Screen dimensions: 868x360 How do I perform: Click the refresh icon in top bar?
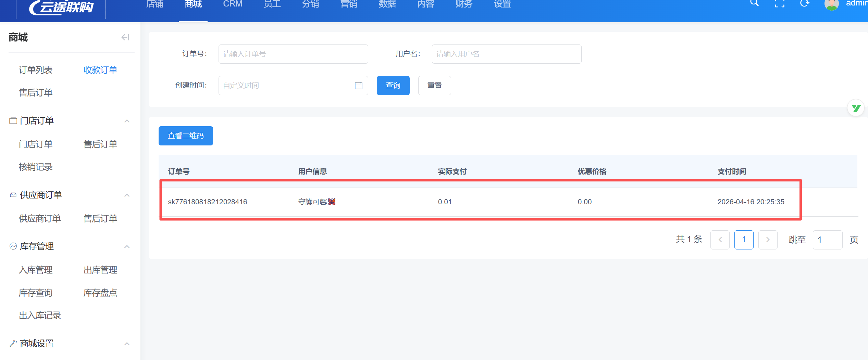[x=805, y=4]
